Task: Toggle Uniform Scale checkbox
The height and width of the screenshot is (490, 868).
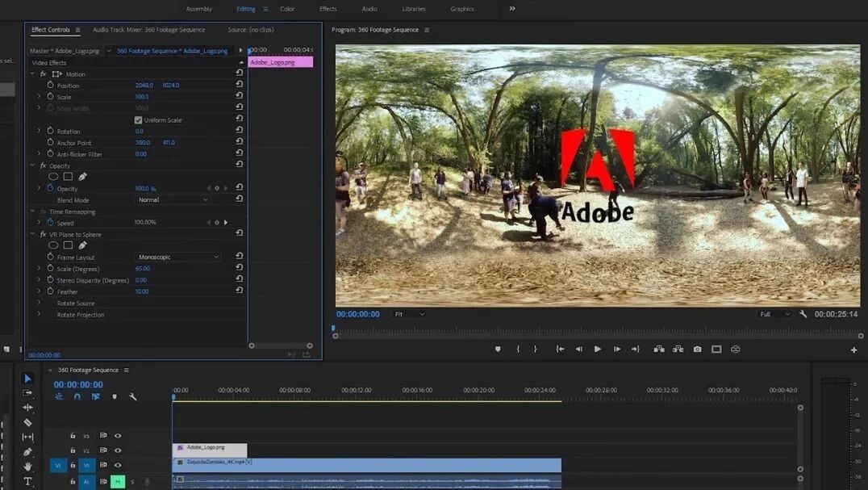Action: pos(138,119)
